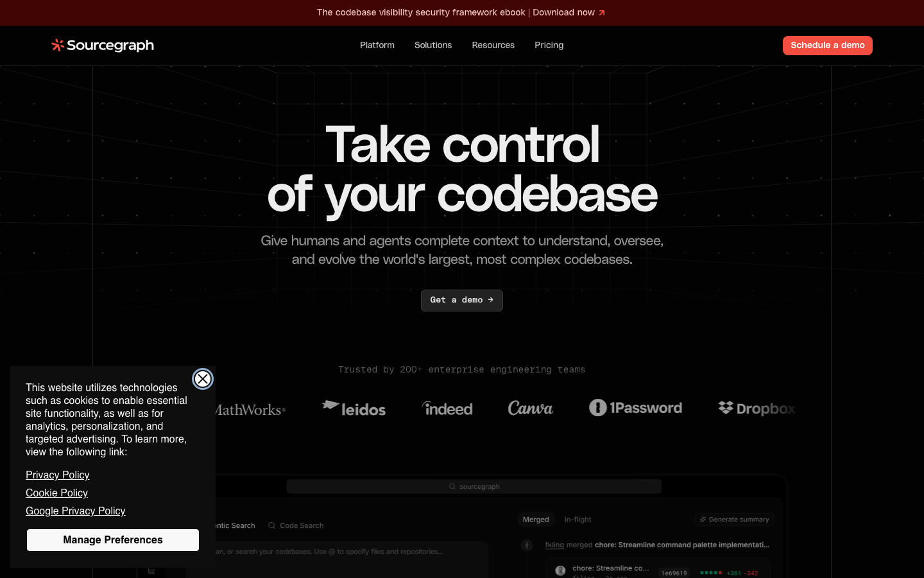
Task: Select the In-flight tab
Action: (x=577, y=520)
